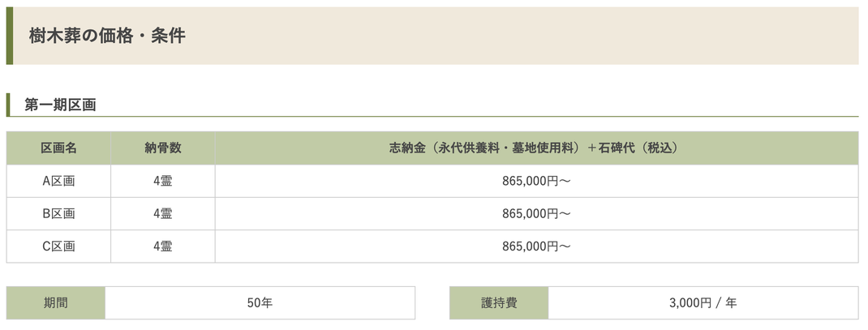868x330 pixels.
Task: Click the 4霊 cell in A区画 row
Action: 163,181
